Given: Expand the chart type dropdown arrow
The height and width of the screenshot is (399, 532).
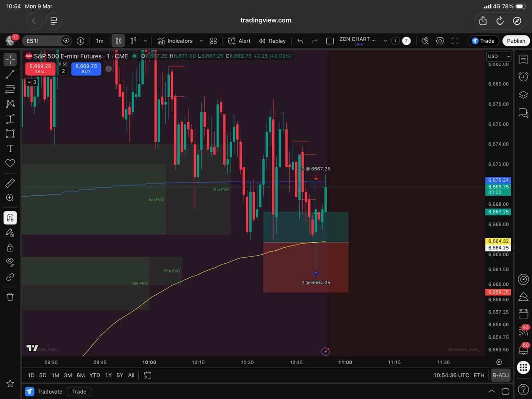Looking at the screenshot, I should (x=145, y=41).
